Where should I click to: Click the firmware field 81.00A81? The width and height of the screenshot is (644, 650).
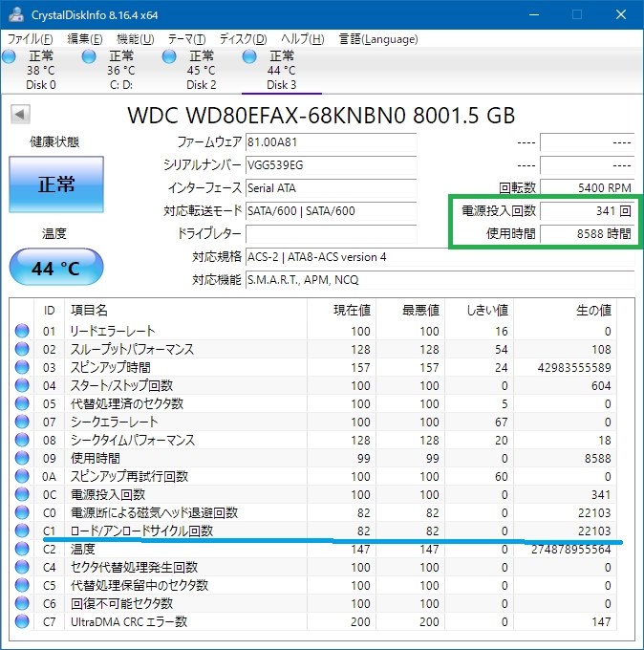coord(332,142)
